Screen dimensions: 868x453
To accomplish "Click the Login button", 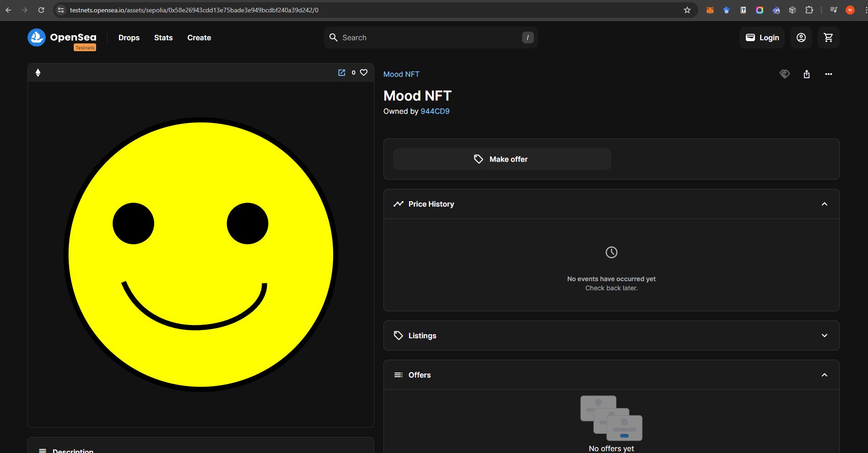I will click(x=762, y=37).
